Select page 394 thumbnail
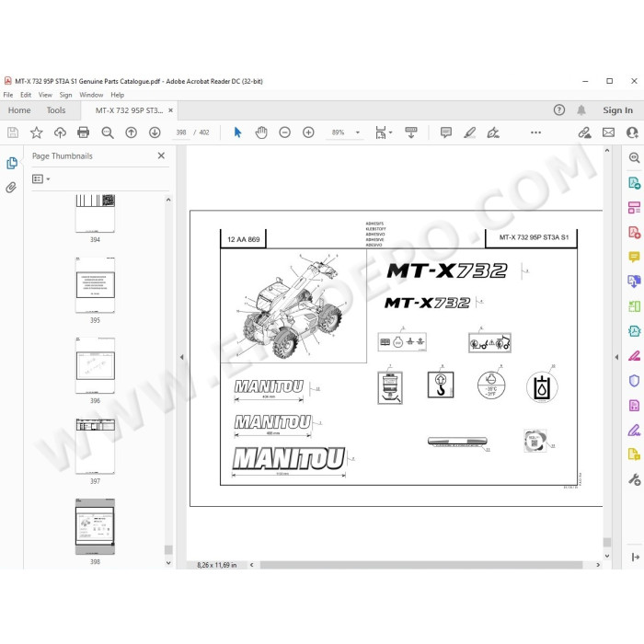Image resolution: width=644 pixels, height=644 pixels. point(95,213)
